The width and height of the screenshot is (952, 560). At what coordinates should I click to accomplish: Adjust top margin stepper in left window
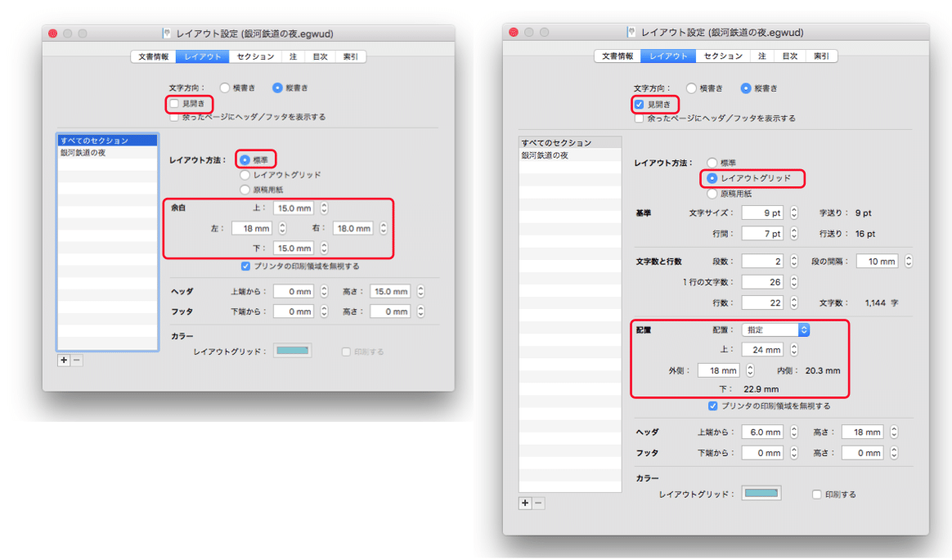tap(324, 208)
